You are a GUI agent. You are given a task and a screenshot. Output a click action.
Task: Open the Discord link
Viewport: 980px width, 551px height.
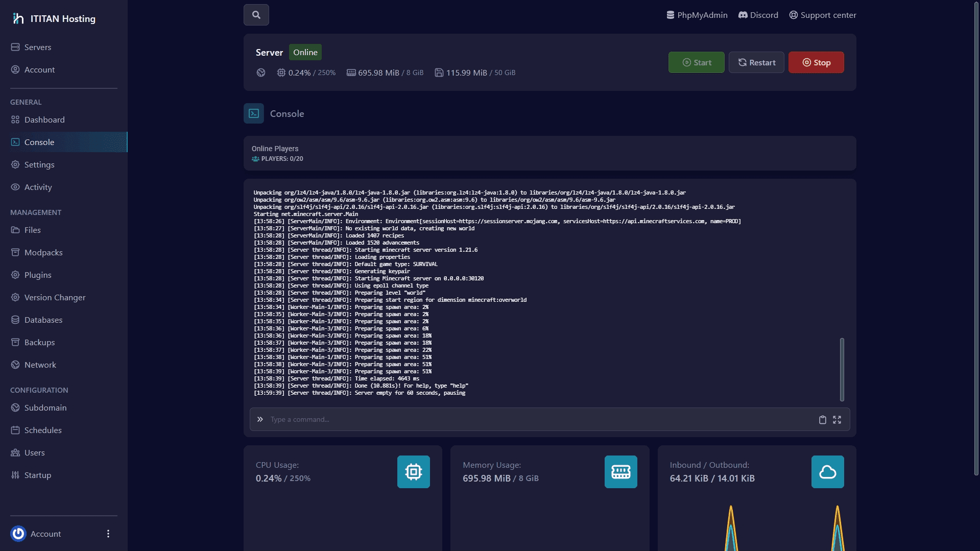pyautogui.click(x=758, y=15)
